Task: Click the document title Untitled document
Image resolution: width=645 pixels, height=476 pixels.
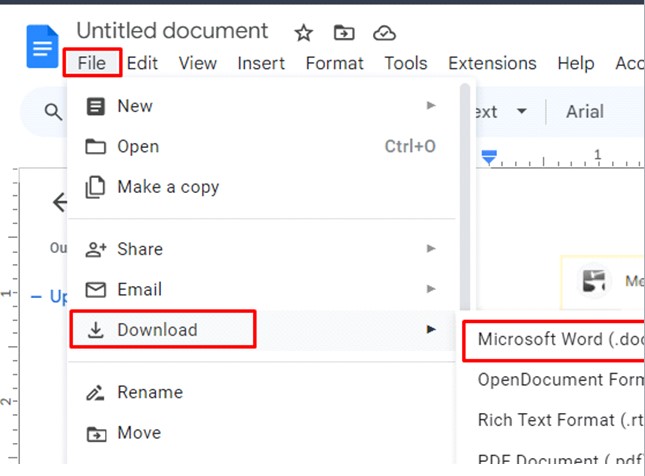Action: (x=172, y=31)
